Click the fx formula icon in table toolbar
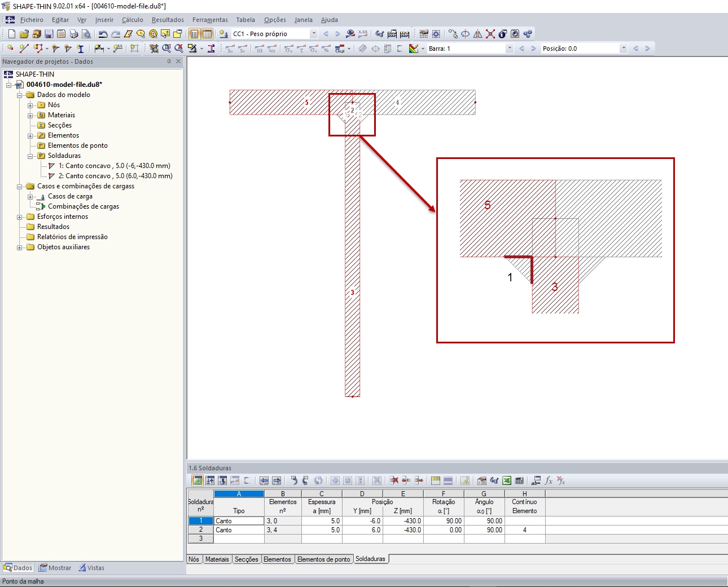 (549, 480)
